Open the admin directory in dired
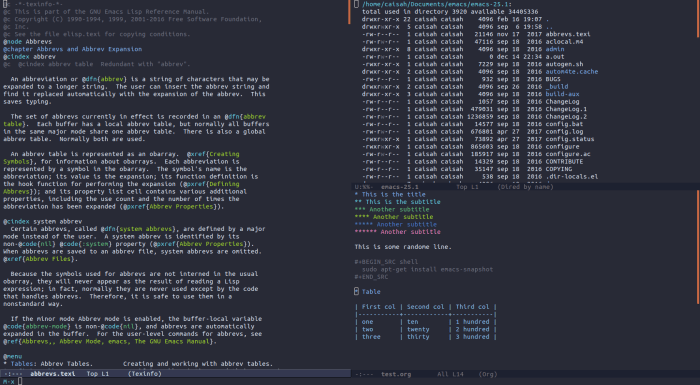 (555, 49)
